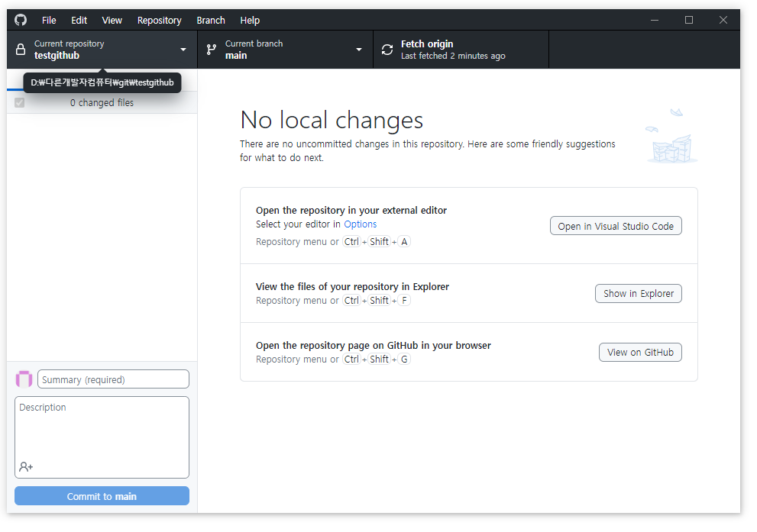Close the GitHub Desktop window
The image size is (757, 532).
tap(723, 20)
